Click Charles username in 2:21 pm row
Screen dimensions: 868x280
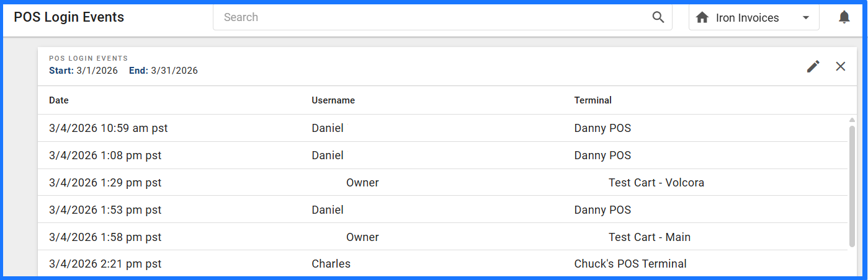pos(331,264)
